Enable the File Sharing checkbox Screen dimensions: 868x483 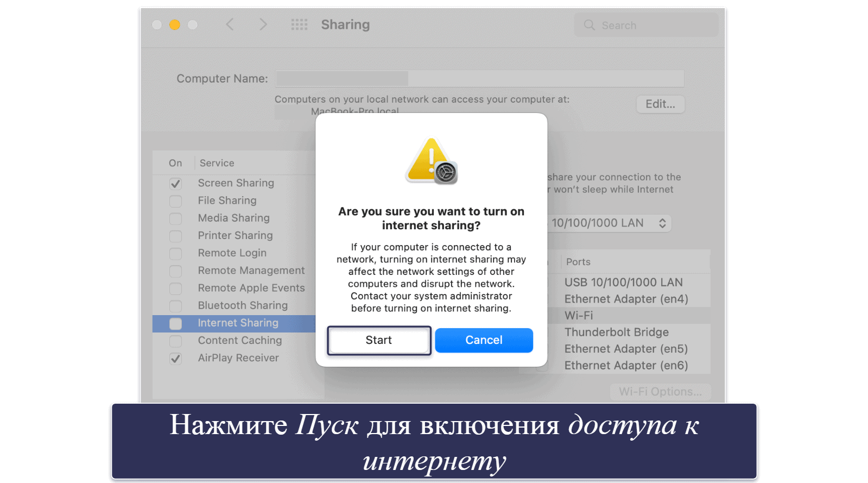175,201
